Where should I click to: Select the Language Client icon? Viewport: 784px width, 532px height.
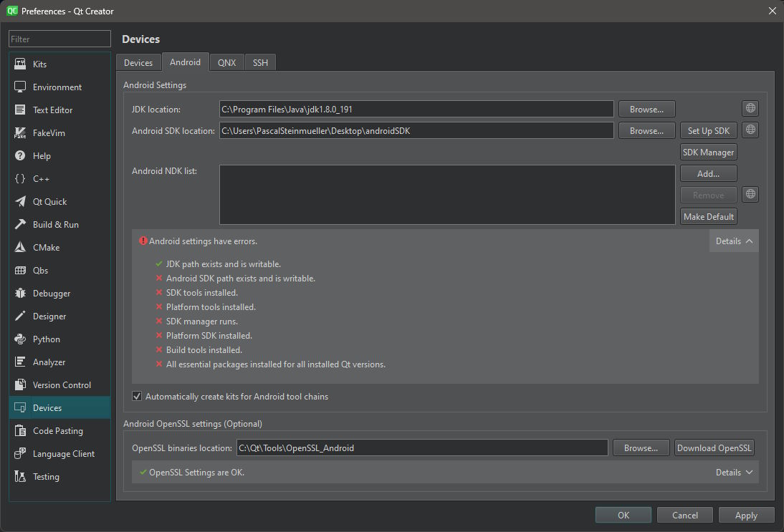(x=20, y=453)
